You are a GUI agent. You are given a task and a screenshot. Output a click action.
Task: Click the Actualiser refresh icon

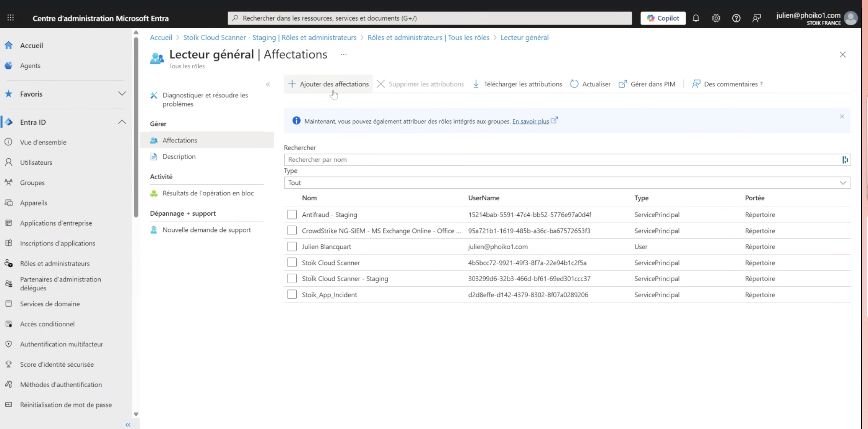tap(574, 84)
